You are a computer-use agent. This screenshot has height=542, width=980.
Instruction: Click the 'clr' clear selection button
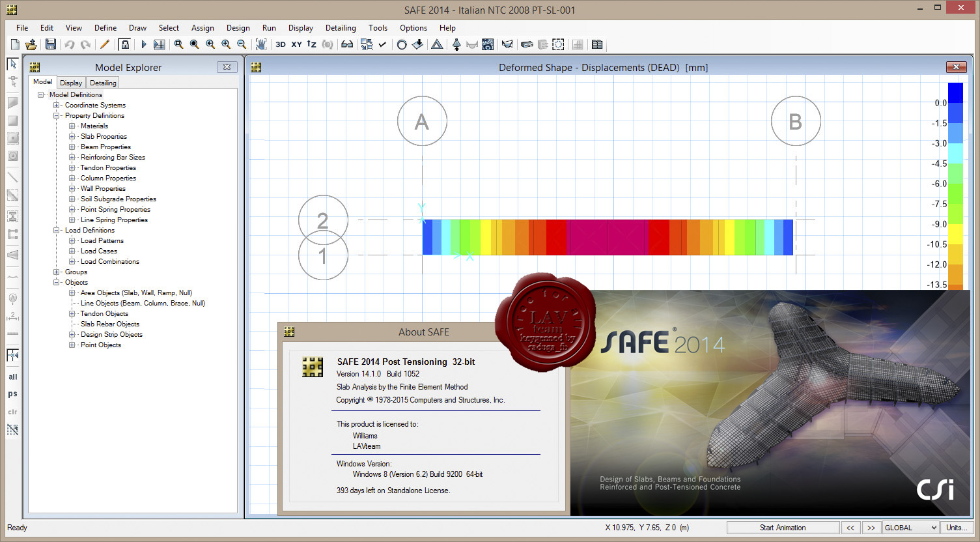pyautogui.click(x=12, y=412)
